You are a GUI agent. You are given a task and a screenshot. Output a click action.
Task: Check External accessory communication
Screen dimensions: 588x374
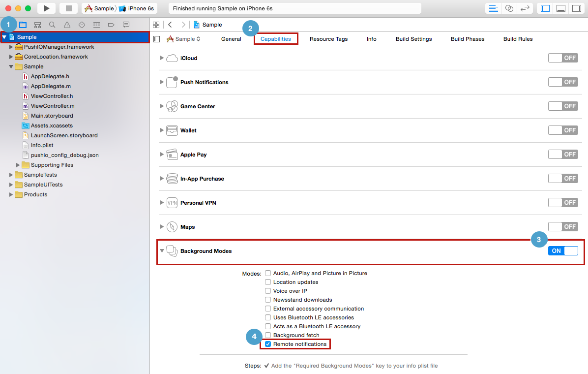[268, 308]
